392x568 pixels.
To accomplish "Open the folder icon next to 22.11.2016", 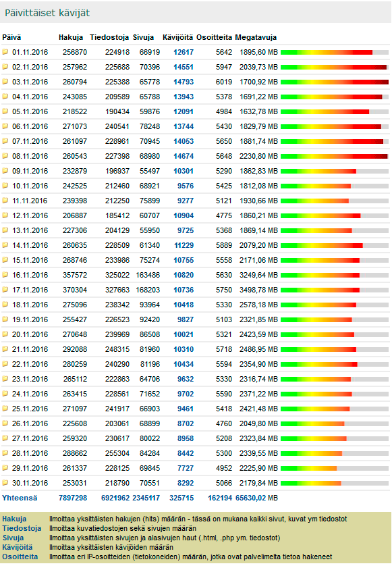I will (5, 363).
